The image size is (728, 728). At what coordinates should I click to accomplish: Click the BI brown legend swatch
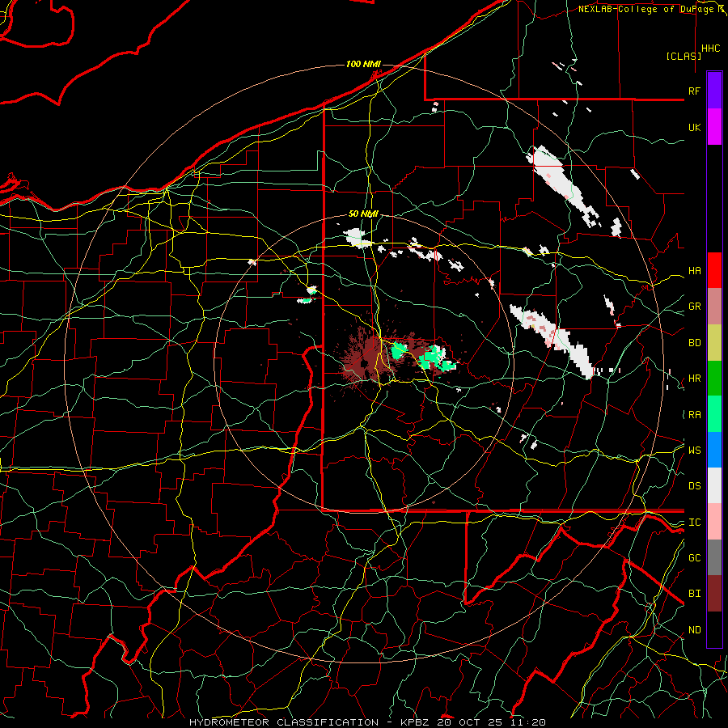click(x=714, y=594)
